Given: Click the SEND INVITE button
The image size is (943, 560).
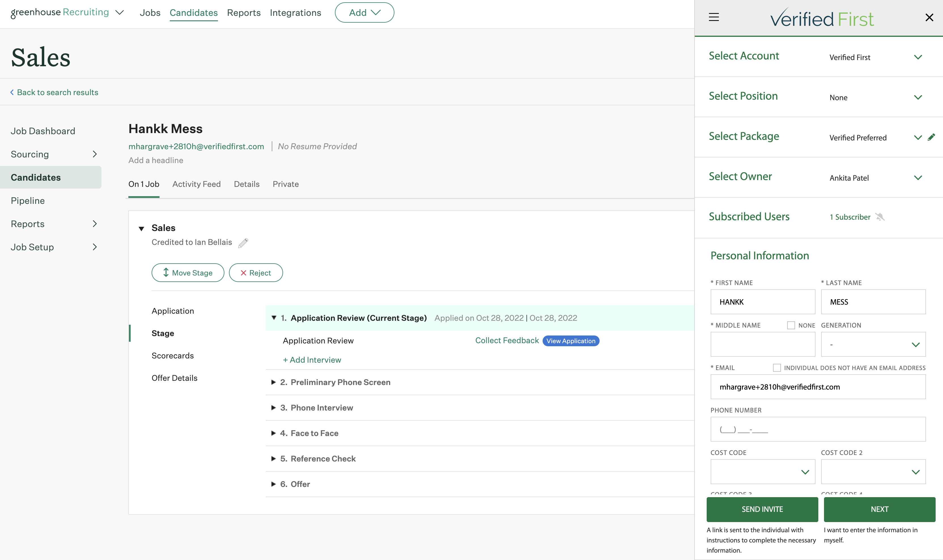Looking at the screenshot, I should click(762, 509).
